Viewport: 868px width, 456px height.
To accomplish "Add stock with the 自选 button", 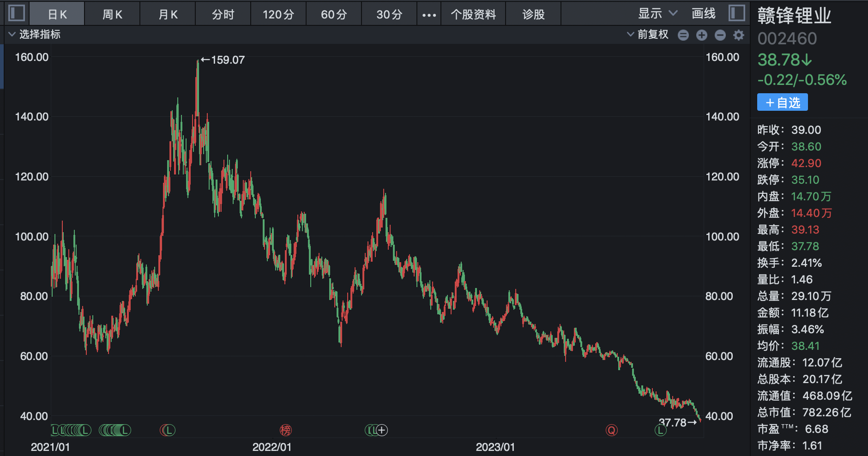I will click(x=782, y=102).
